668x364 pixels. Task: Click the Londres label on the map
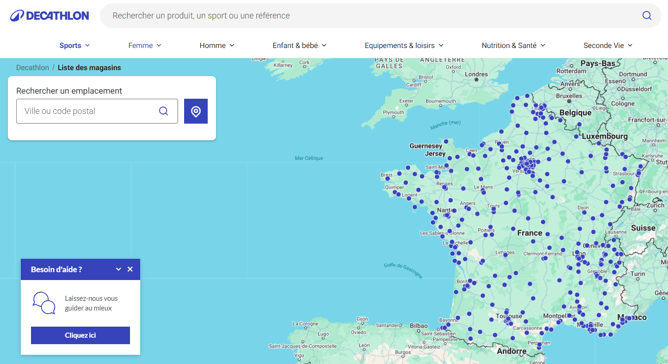476,74
